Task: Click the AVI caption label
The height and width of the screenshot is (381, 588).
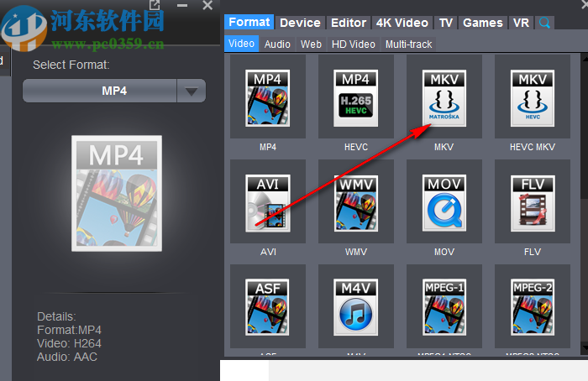Action: click(x=268, y=252)
